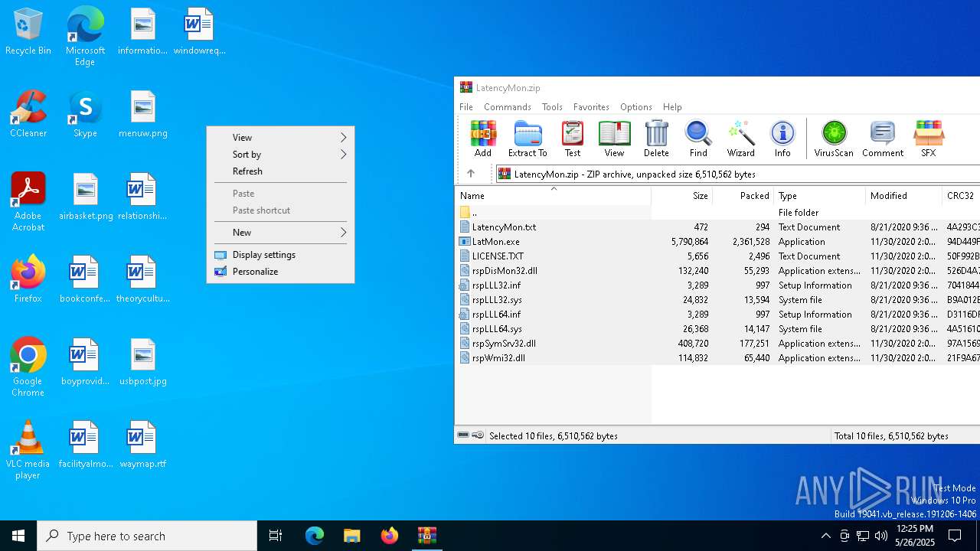Screen dimensions: 980x551
Task: Open File Explorer from the taskbar
Action: tap(352, 536)
